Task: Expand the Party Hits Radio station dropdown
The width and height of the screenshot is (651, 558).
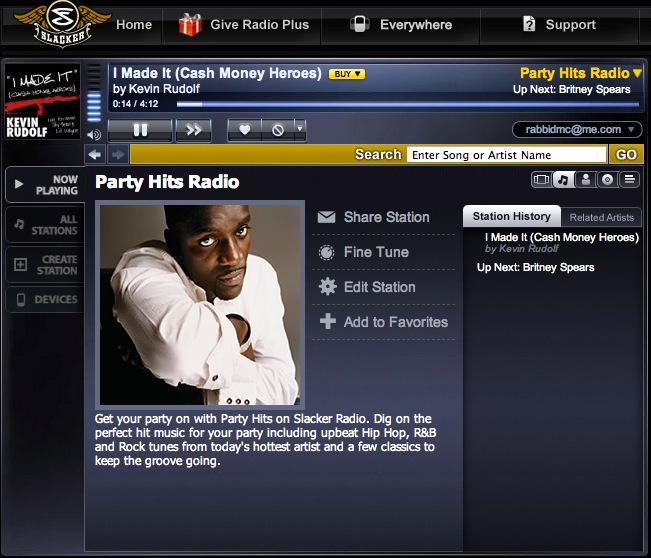Action: tap(581, 73)
